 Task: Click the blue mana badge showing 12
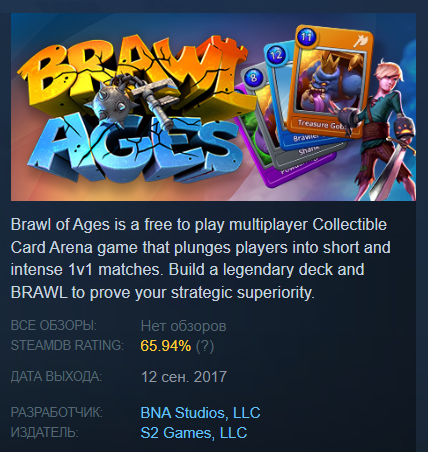pos(275,54)
